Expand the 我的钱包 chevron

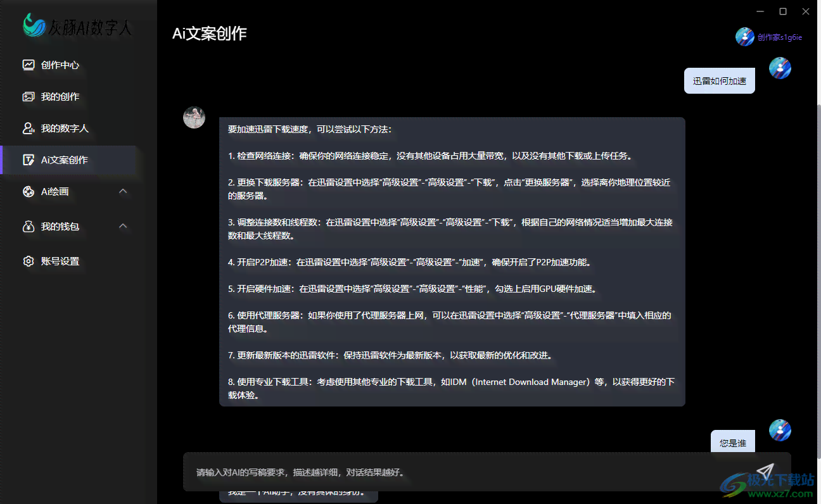coord(124,226)
